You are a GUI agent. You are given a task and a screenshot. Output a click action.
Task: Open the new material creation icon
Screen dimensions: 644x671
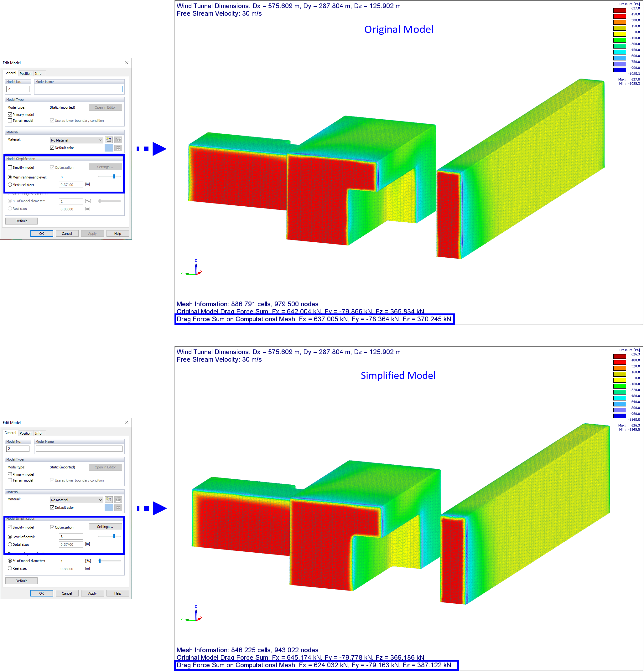[109, 140]
